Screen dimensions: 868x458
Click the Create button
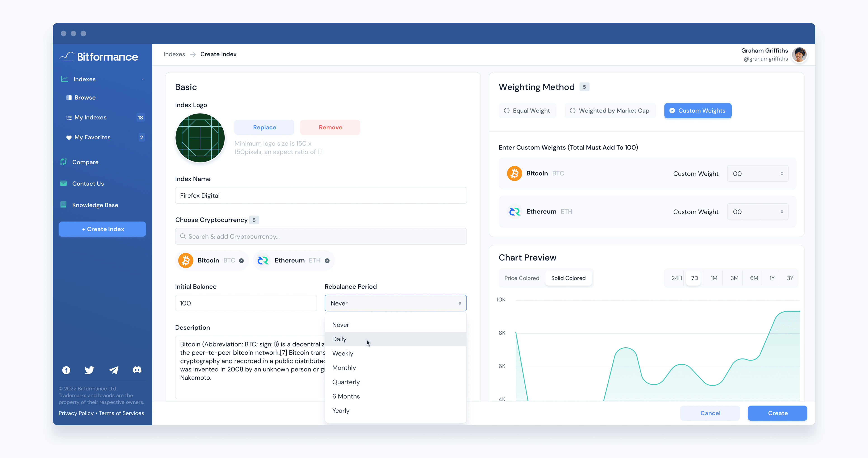pos(777,413)
